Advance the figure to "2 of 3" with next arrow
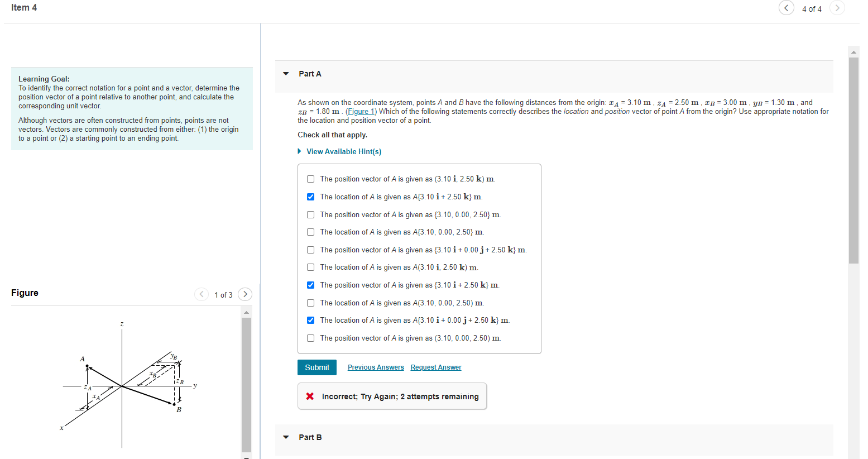Screen dimensions: 868x459 click(244, 294)
